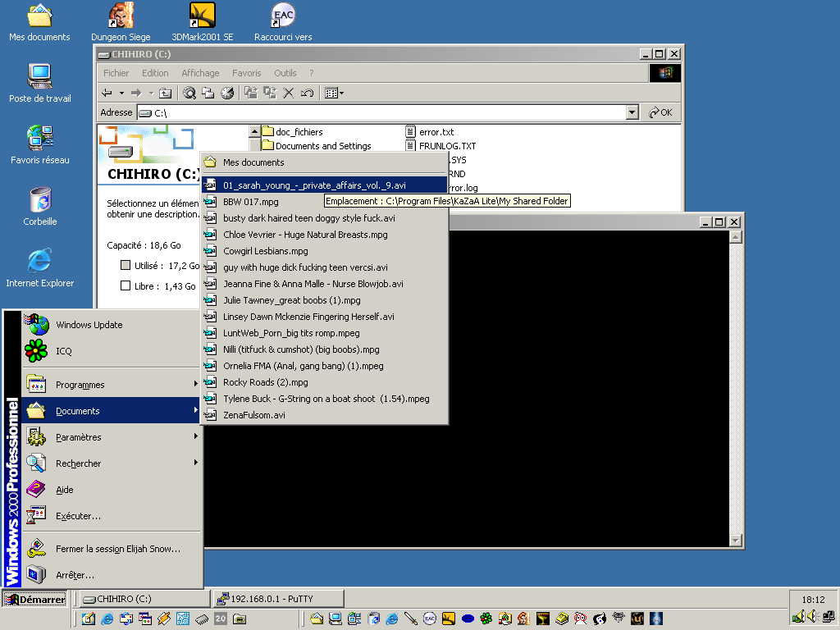Click the Undo icon in Explorer toolbar
The height and width of the screenshot is (630, 840).
tap(307, 94)
